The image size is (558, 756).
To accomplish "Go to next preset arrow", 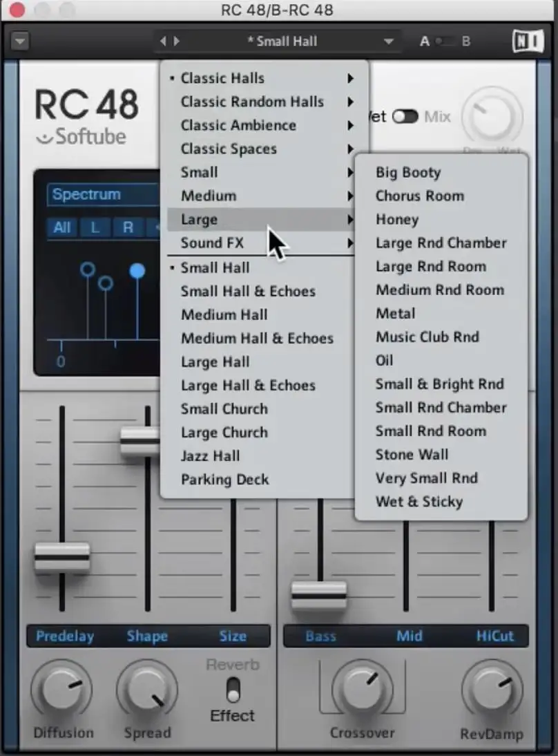I will click(177, 41).
